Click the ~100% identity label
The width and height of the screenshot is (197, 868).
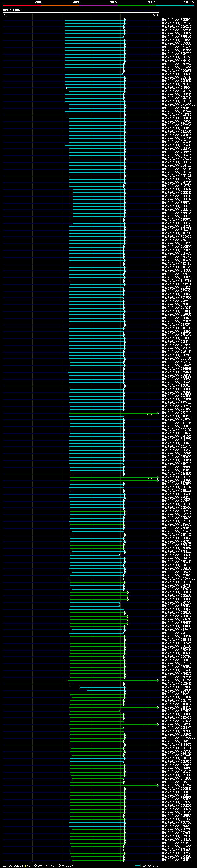click(x=188, y=2)
